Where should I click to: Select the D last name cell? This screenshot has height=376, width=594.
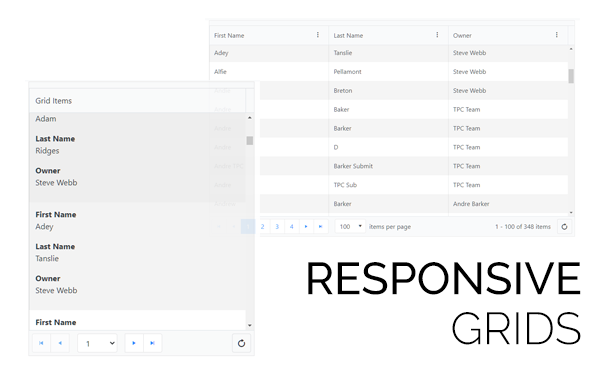[388, 147]
